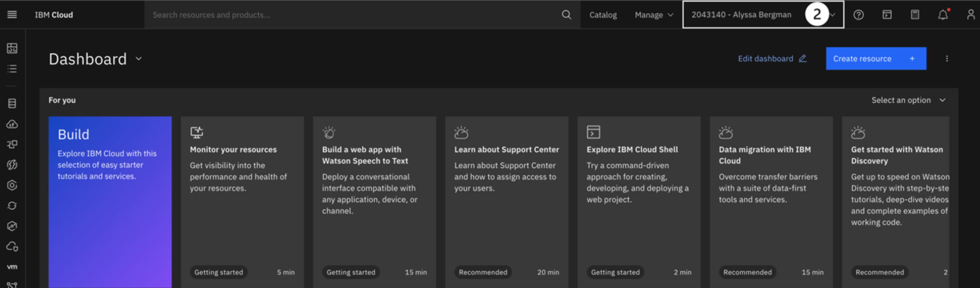Expand the Dashboard title dropdown chevron
Viewport: 980px width, 288px height.
(139, 59)
